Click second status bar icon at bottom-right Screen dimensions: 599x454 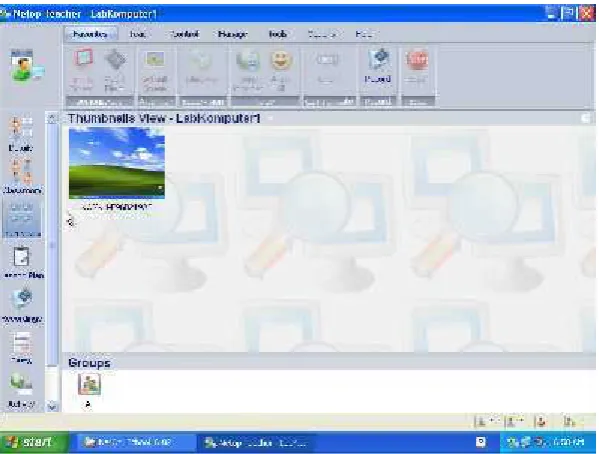pyautogui.click(x=515, y=422)
